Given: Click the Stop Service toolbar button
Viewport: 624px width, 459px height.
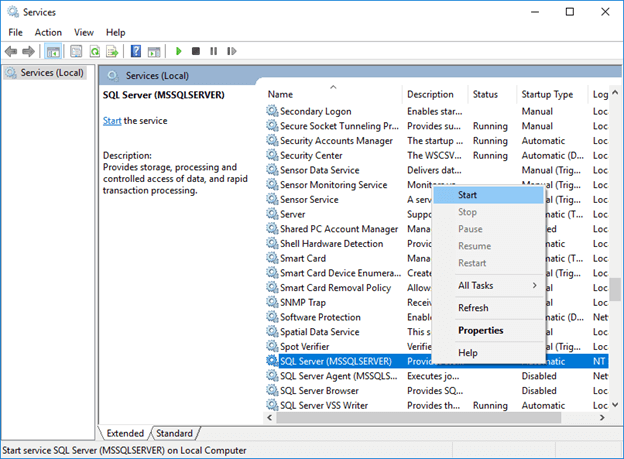Looking at the screenshot, I should [x=196, y=51].
